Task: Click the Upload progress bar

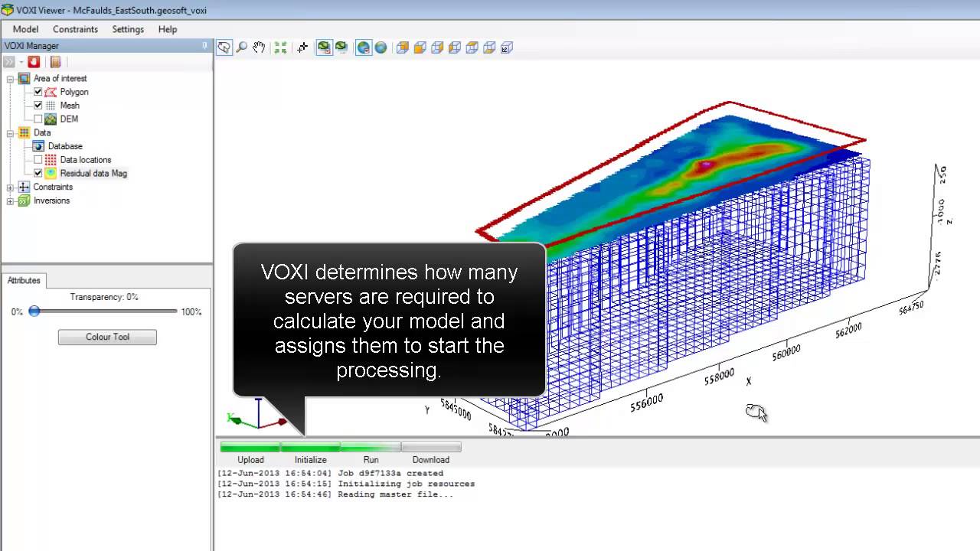Action: [250, 447]
